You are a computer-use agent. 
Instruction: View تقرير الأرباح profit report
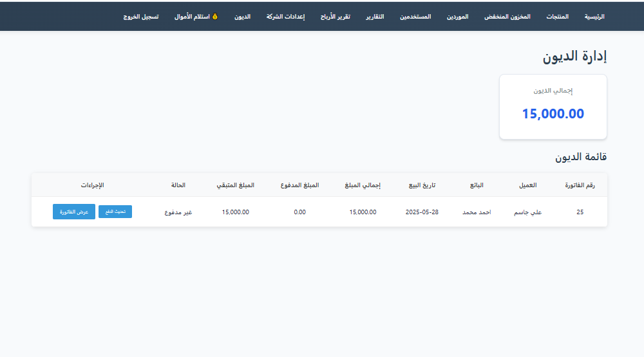pyautogui.click(x=335, y=17)
